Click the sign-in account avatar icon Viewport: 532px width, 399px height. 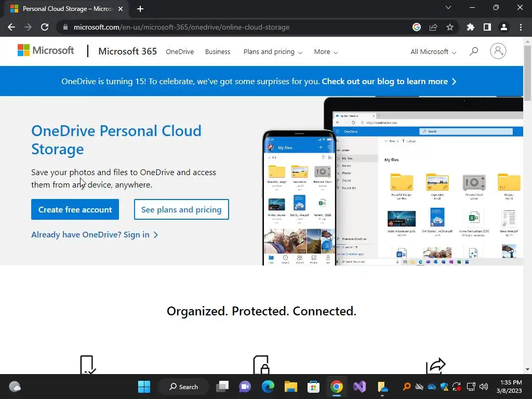(x=498, y=51)
